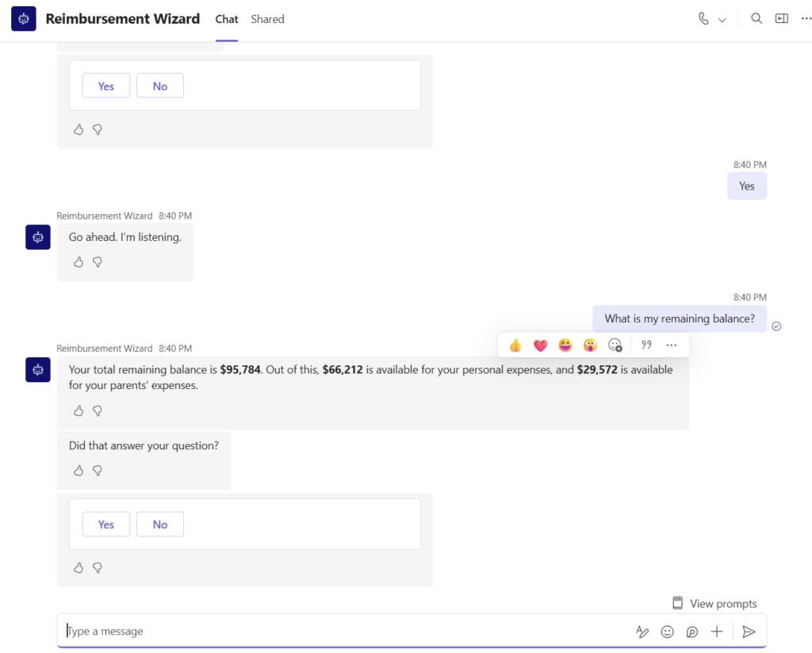Click No in the bottom feedback card
Image resolution: width=812 pixels, height=653 pixels.
click(x=160, y=525)
